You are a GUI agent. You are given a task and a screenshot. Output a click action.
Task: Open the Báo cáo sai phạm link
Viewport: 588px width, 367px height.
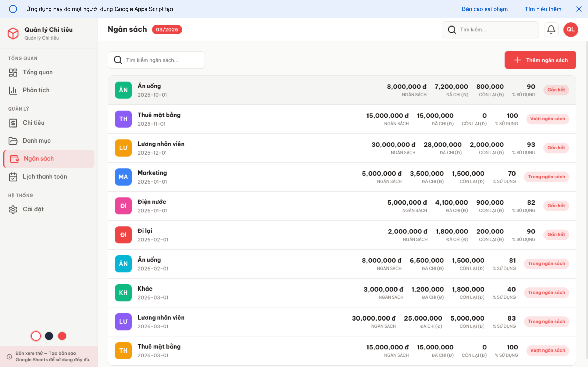[x=484, y=9]
